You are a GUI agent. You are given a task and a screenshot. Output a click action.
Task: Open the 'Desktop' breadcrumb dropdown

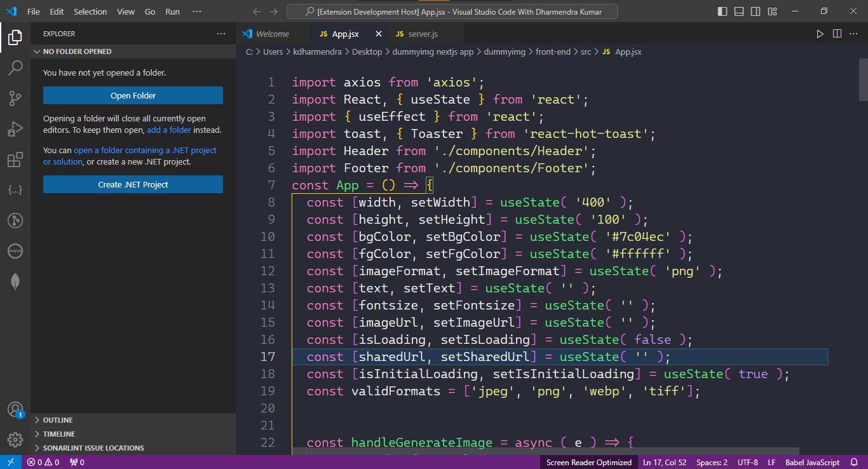coord(367,52)
